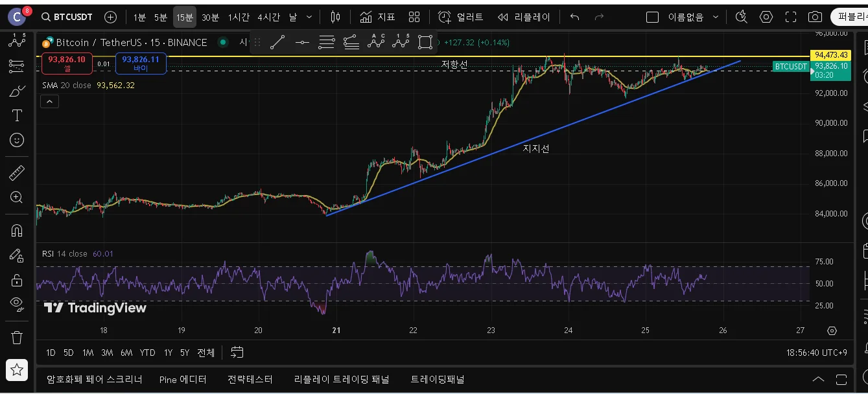Pick the ABCD pattern tool in favorites bar
Image resolution: width=868 pixels, height=394 pixels.
[376, 43]
